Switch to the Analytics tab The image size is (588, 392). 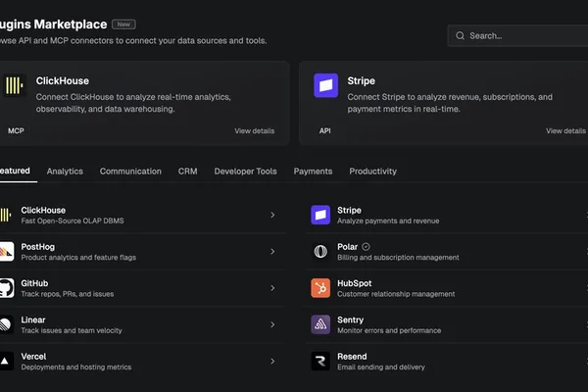[65, 171]
